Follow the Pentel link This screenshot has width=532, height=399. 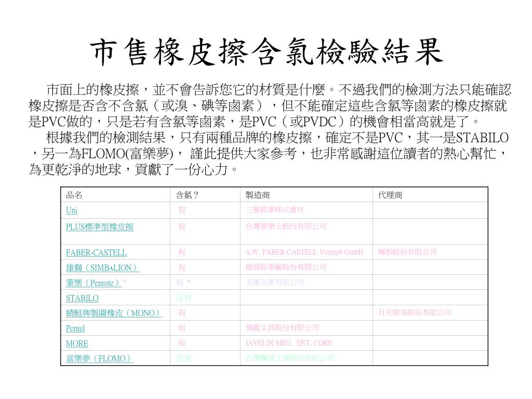75,328
